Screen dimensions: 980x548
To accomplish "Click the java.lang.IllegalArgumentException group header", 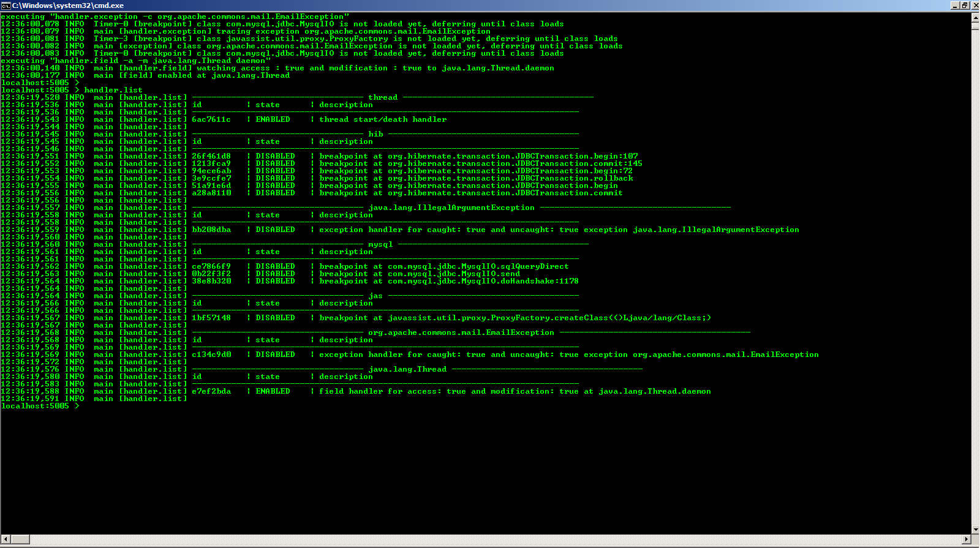I will click(451, 208).
